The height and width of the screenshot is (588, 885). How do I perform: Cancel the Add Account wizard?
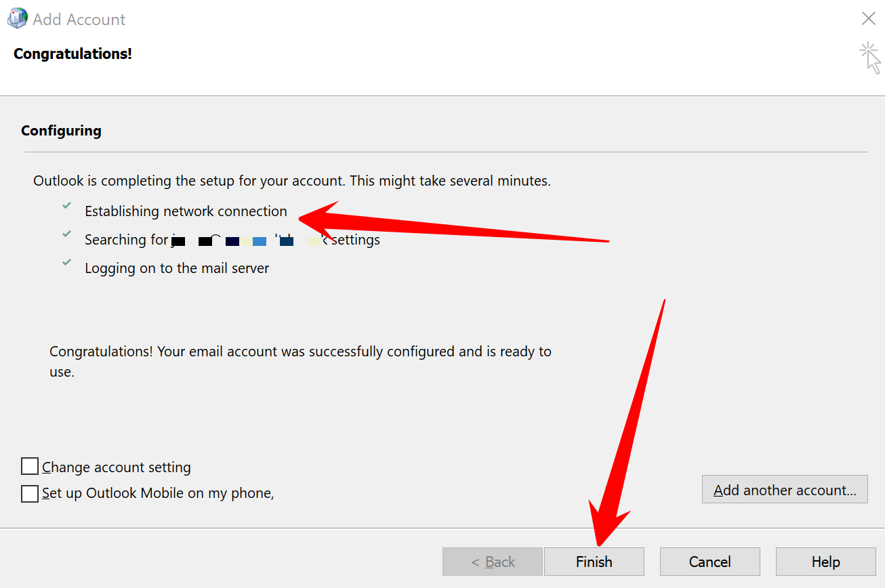[x=710, y=562]
